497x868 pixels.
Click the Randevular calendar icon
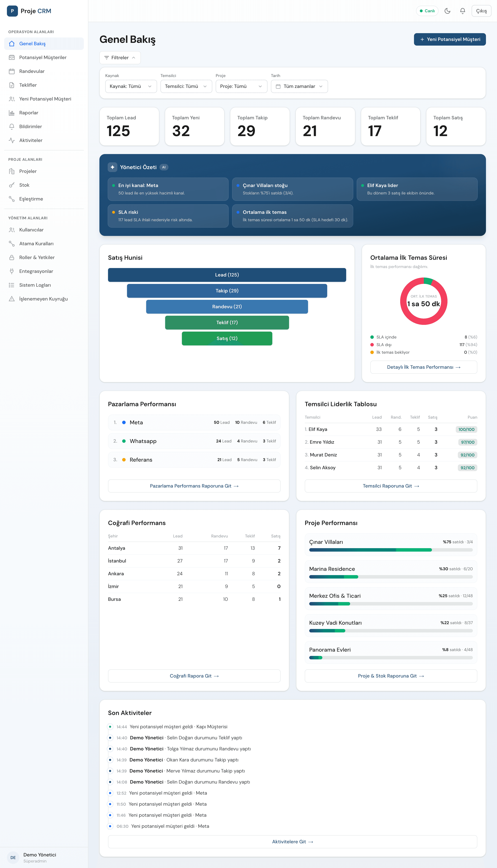(12, 71)
